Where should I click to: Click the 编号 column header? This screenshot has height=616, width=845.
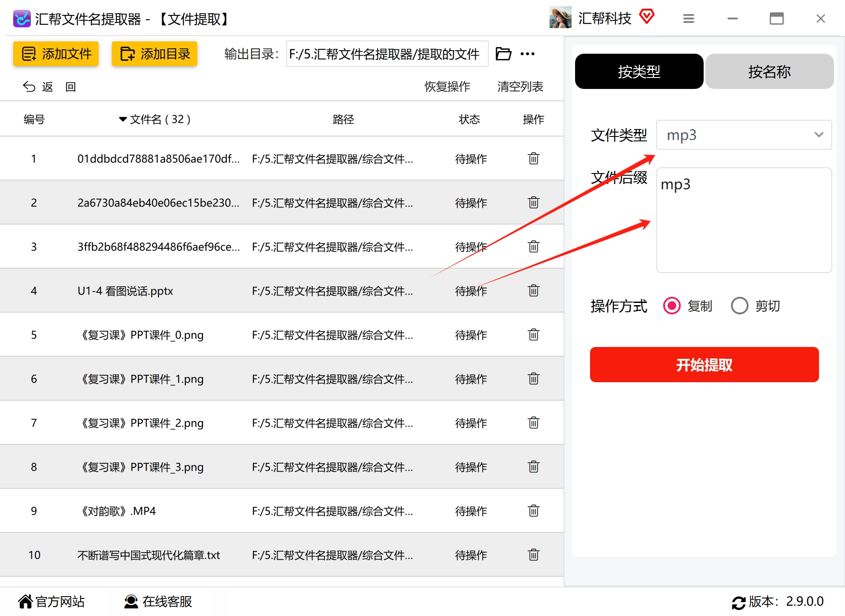(x=34, y=119)
